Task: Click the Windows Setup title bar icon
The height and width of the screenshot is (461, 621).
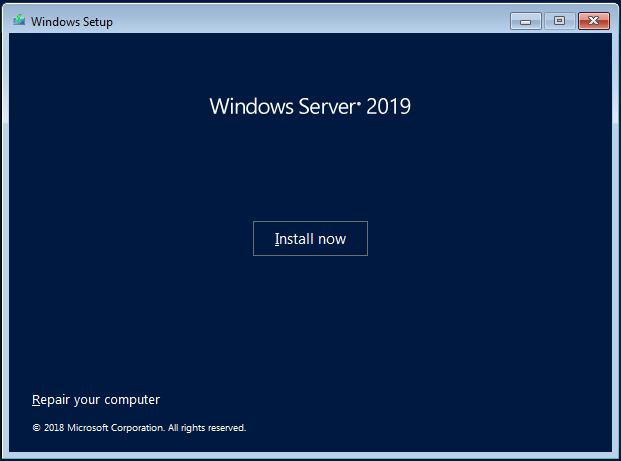Action: pyautogui.click(x=19, y=20)
